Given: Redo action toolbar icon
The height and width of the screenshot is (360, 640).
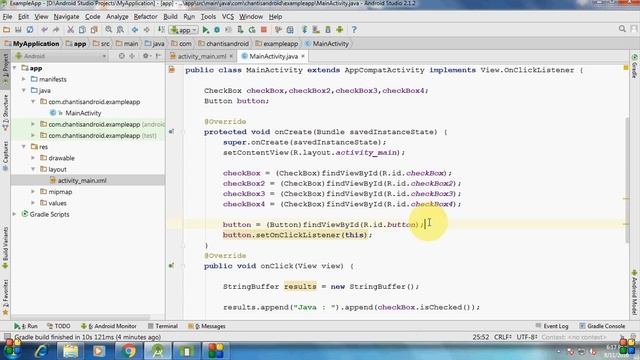Looking at the screenshot, I should coord(56,29).
